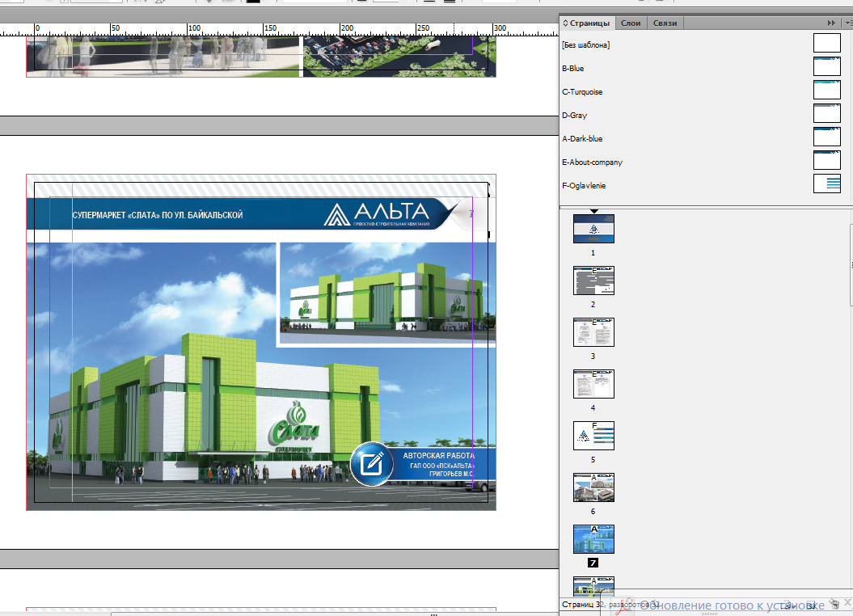The image size is (853, 616).
Task: Click the Страниц 32 status text
Action: [583, 605]
